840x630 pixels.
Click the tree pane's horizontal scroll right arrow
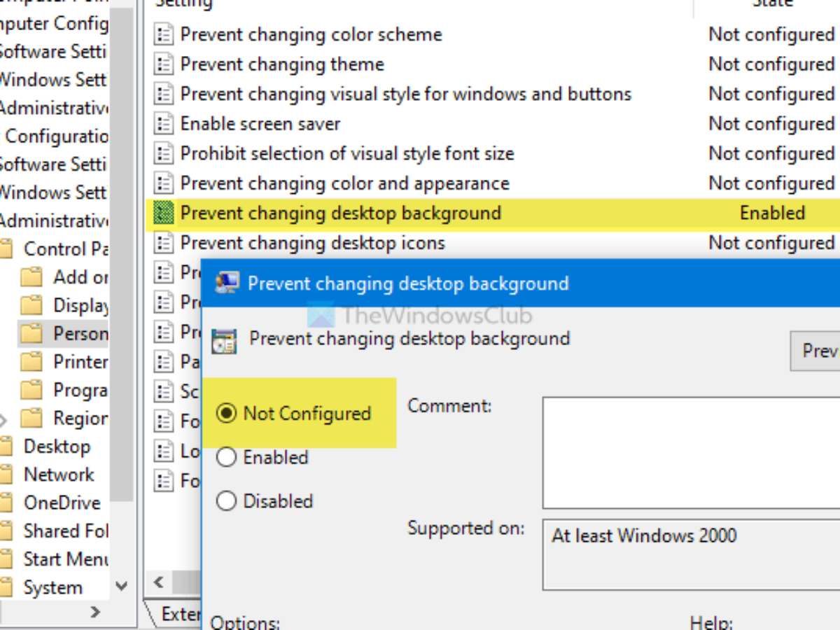click(x=95, y=612)
